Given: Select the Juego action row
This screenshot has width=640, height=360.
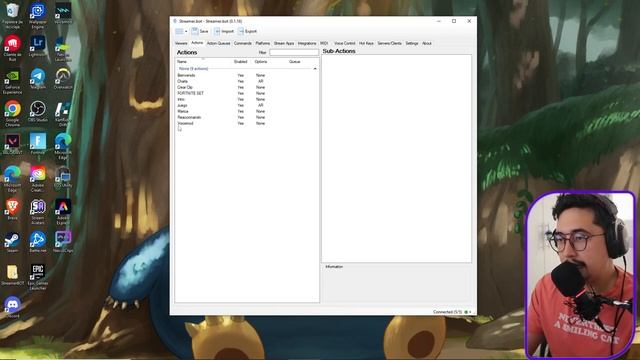Looking at the screenshot, I should click(x=247, y=105).
